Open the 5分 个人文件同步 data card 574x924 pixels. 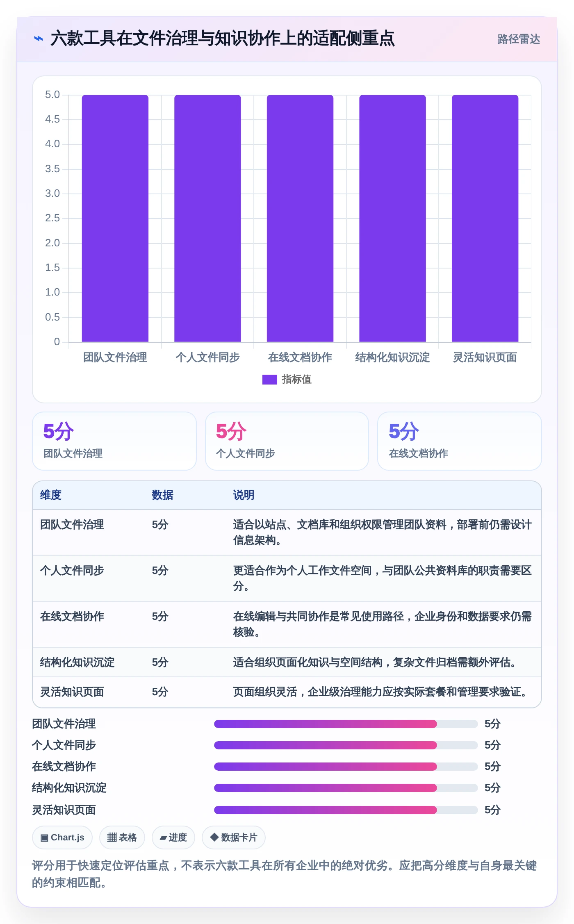click(287, 441)
